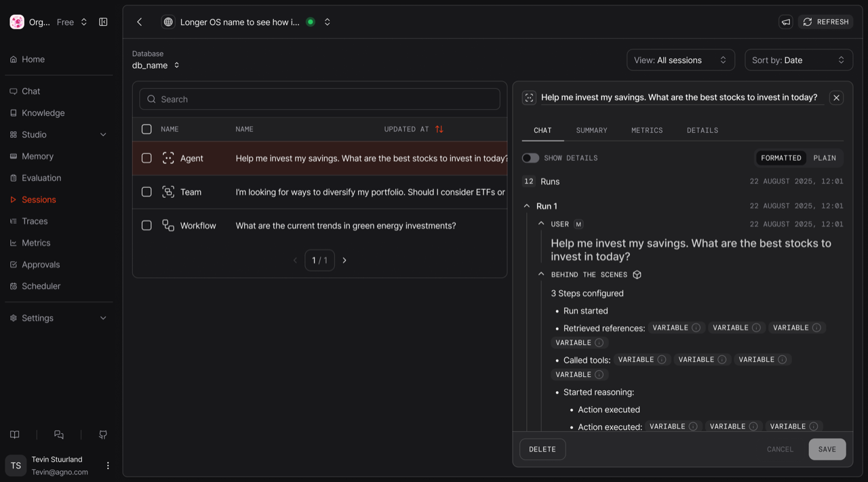Viewport: 868px width, 482px height.
Task: Switch to Plain view option
Action: pos(825,158)
